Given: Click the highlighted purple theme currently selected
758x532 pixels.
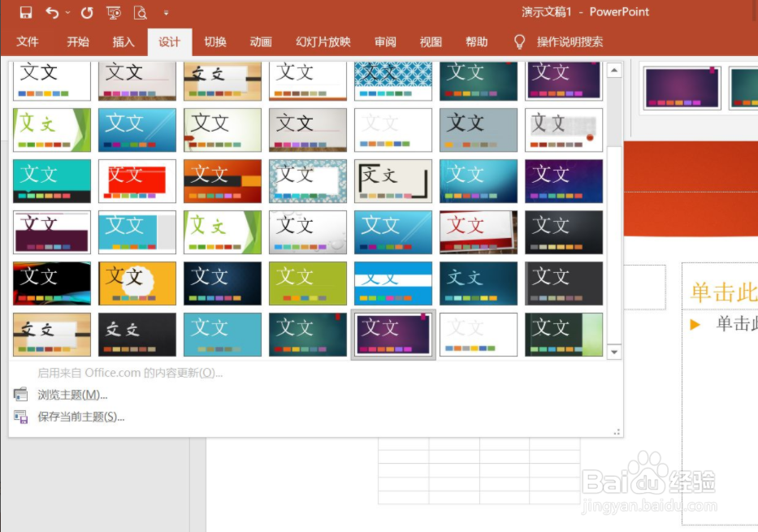Looking at the screenshot, I should [x=393, y=335].
